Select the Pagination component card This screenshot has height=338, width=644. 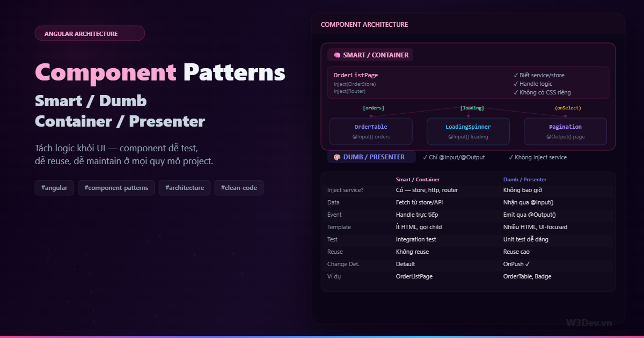(565, 131)
